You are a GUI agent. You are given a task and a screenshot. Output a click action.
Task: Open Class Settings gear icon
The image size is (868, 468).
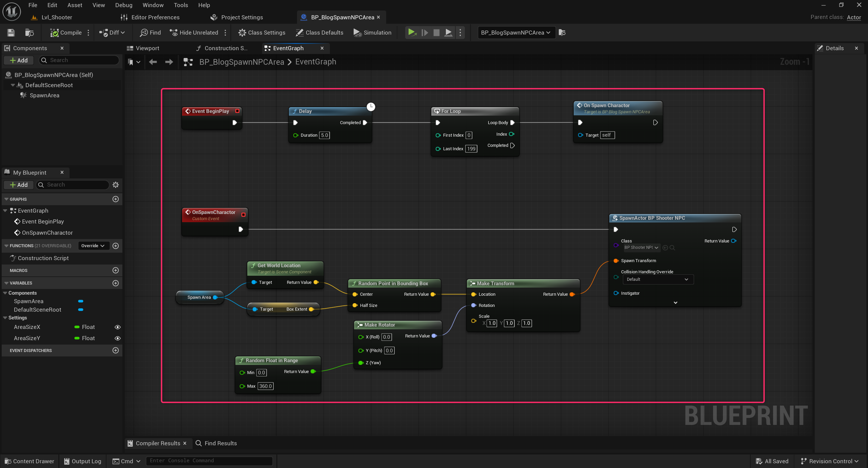pos(242,33)
